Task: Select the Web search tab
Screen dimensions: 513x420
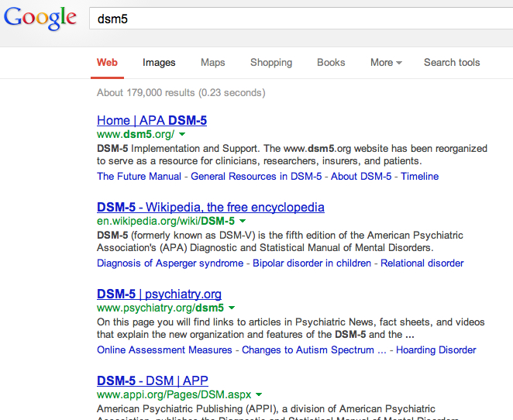Action: [107, 62]
